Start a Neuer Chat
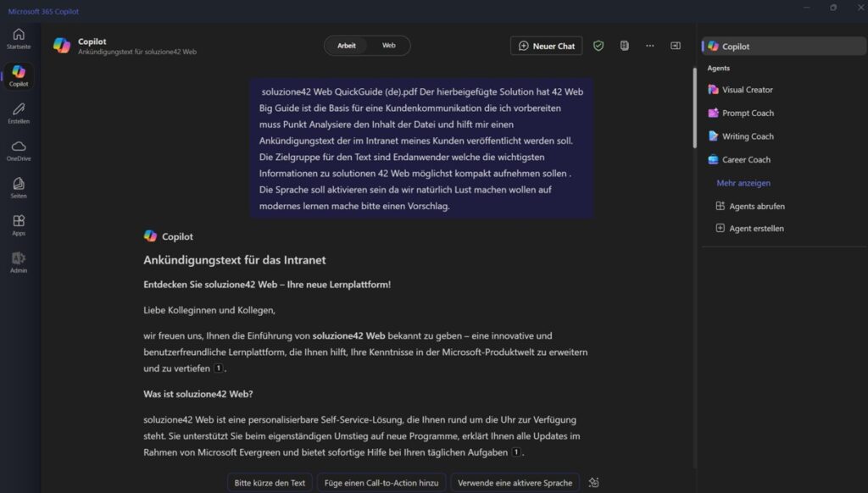Viewport: 868px width, 493px height. (546, 46)
